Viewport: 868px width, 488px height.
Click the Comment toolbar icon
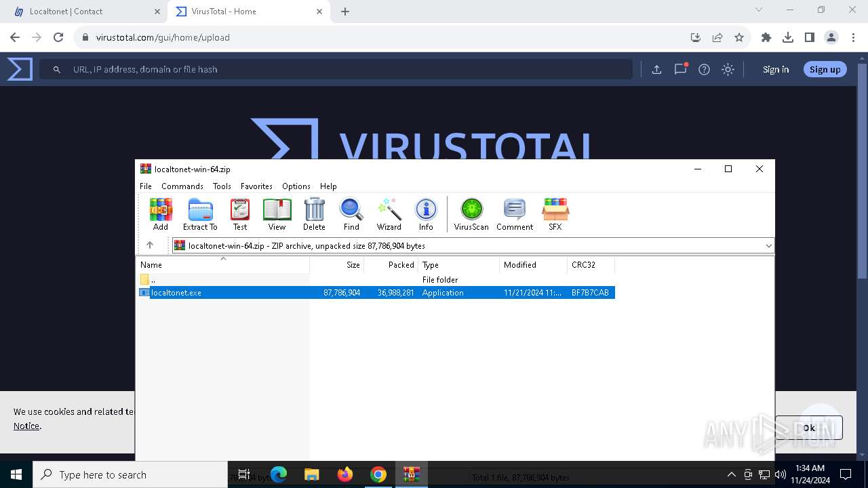pyautogui.click(x=515, y=214)
